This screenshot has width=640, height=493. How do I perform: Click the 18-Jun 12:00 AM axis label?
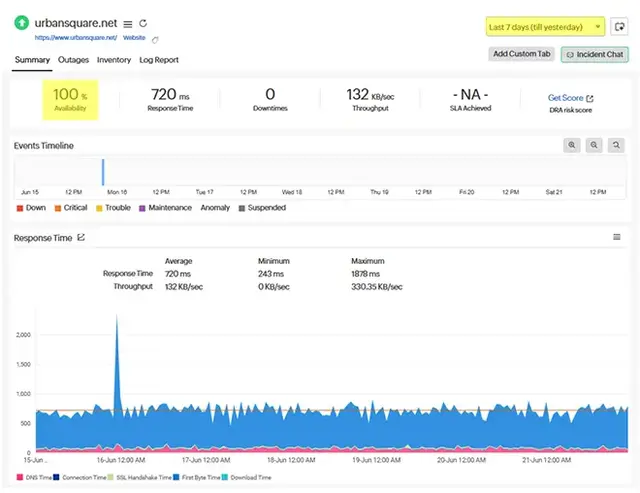pos(291,460)
